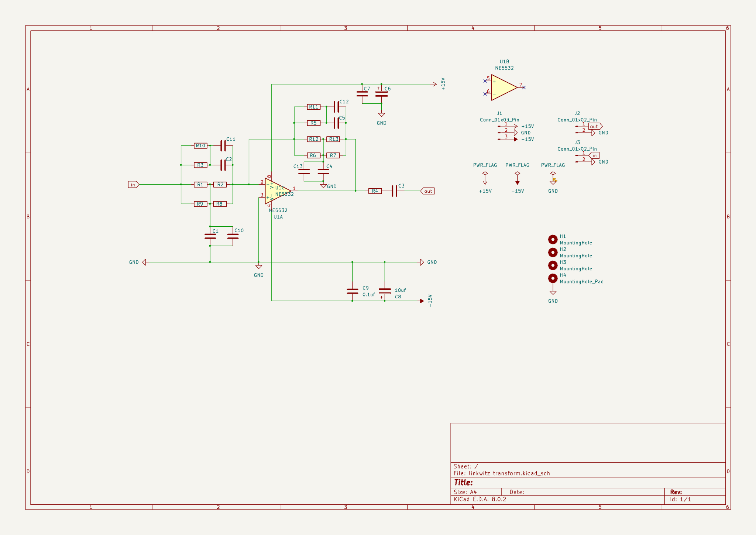Click the 'Title:' field in title block
Viewport: 756px width, 535px height.
pos(463,483)
